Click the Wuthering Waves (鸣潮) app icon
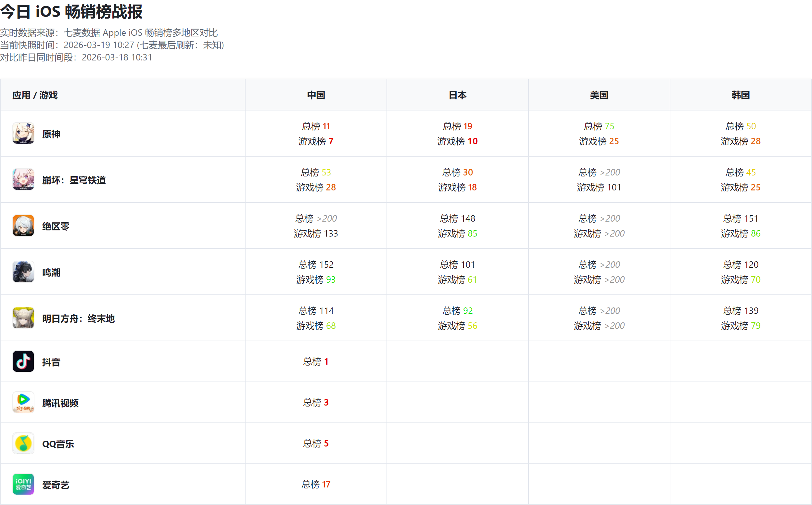The width and height of the screenshot is (812, 505). point(23,272)
